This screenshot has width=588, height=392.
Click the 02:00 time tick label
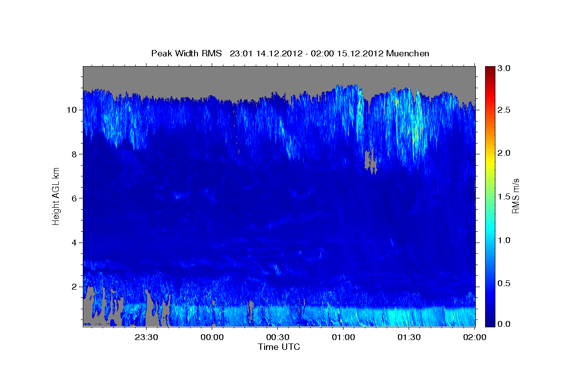point(474,337)
